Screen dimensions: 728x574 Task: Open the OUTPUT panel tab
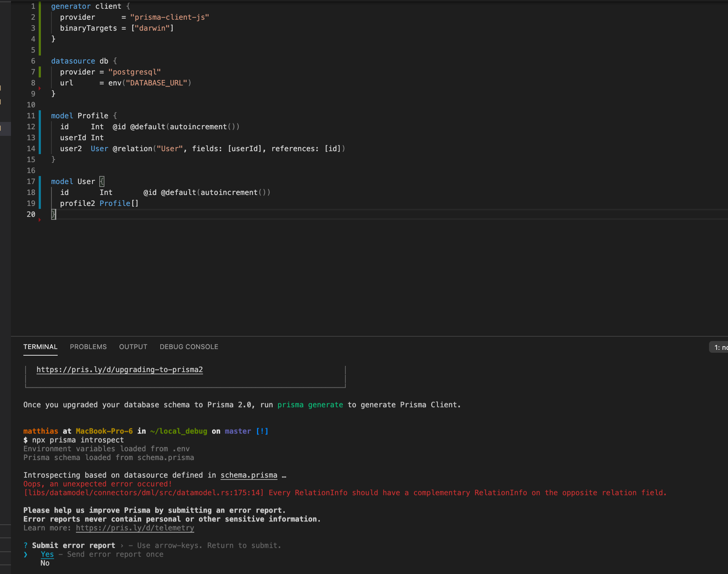click(x=133, y=347)
